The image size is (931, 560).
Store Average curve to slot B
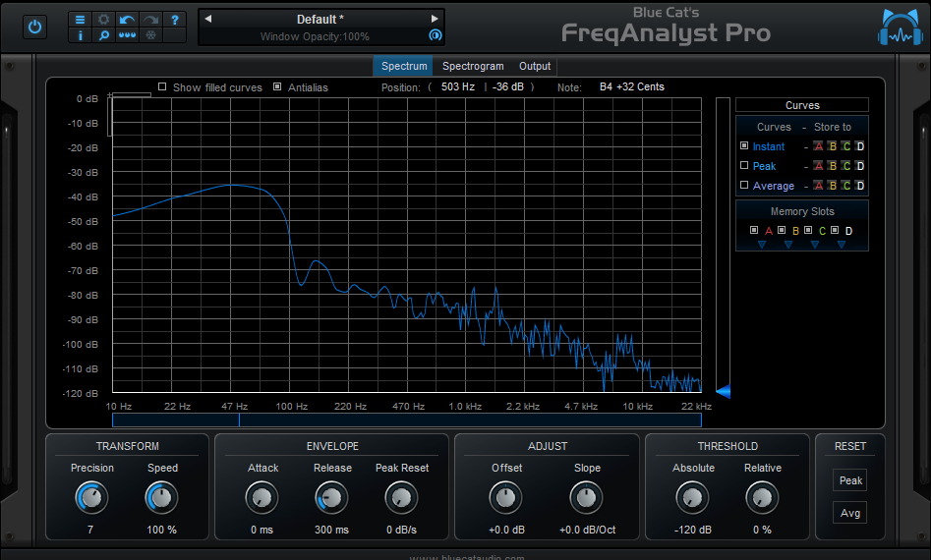coord(833,186)
